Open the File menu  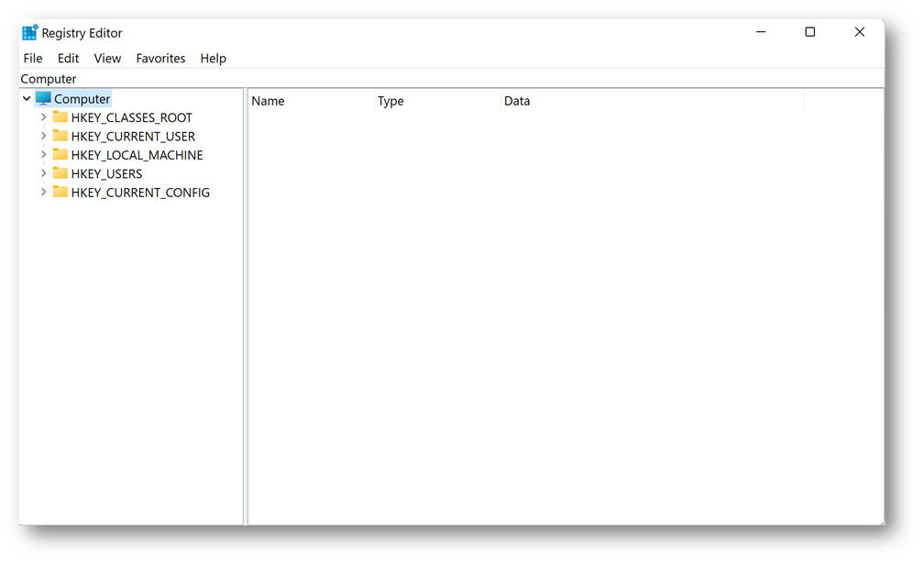coord(33,58)
